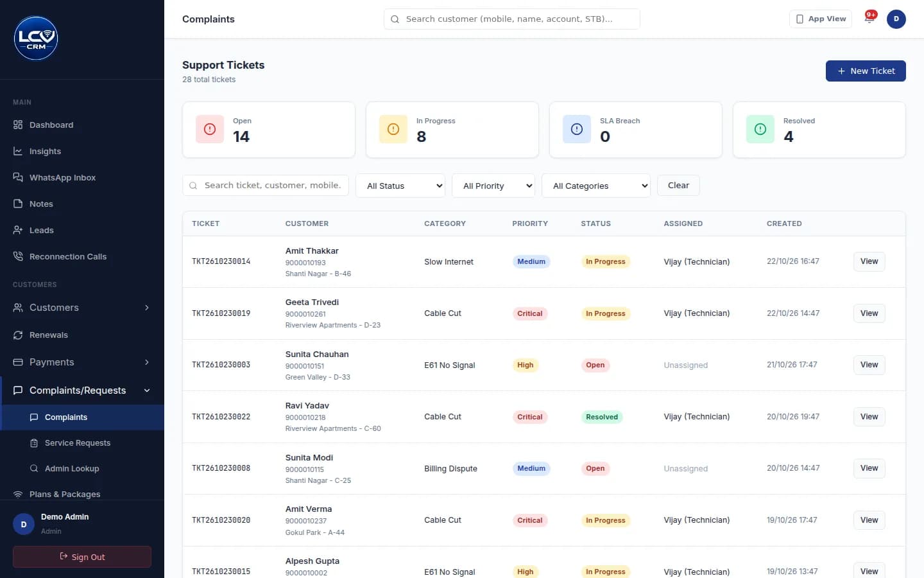The image size is (924, 578).
Task: View ticket TKT2610230014 for Amit Thakkar
Action: 869,261
